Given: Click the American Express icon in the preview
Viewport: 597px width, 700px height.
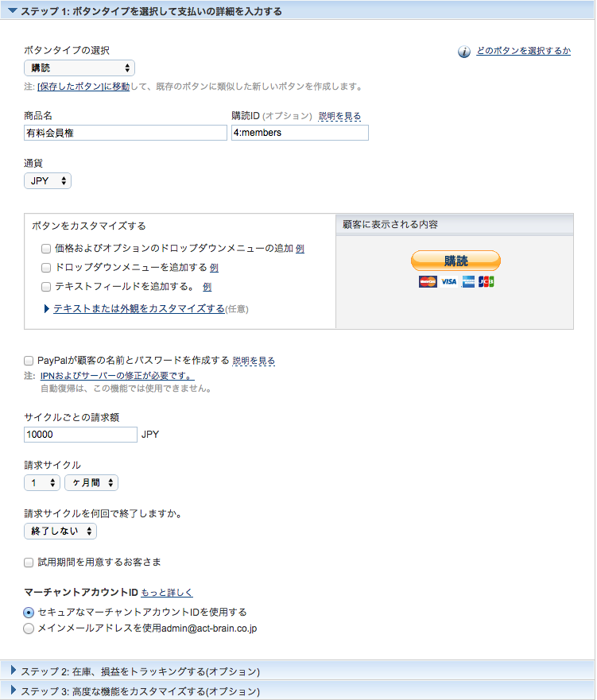Looking at the screenshot, I should (468, 281).
